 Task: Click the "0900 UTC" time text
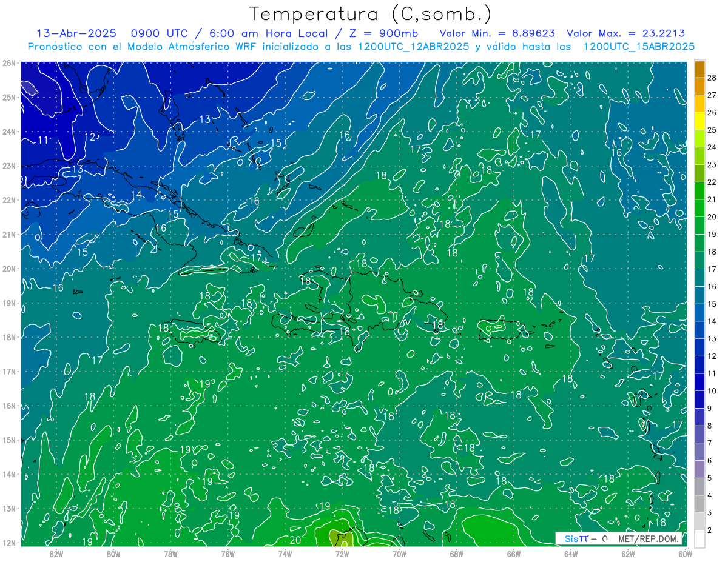click(158, 33)
